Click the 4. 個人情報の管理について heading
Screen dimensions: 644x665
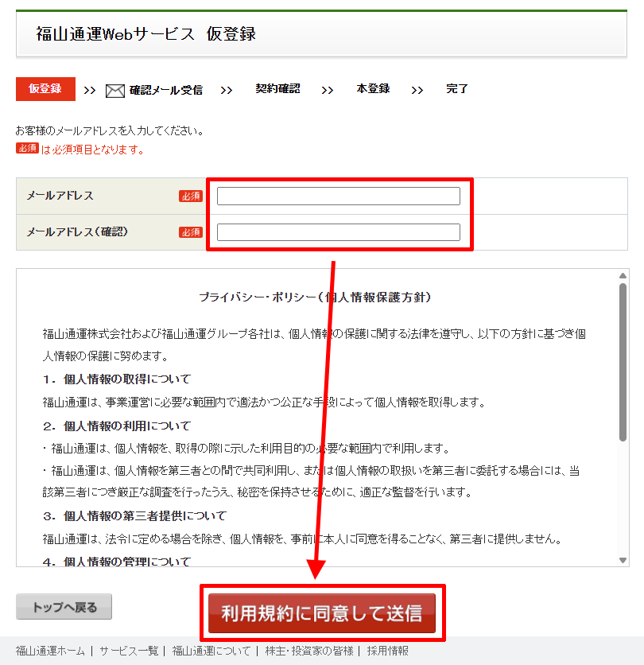117,562
